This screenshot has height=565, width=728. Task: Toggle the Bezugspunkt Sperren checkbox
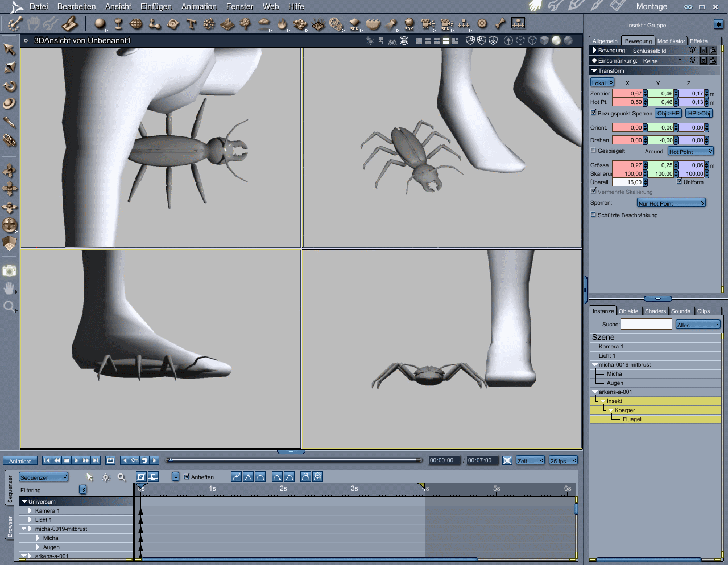(x=594, y=113)
